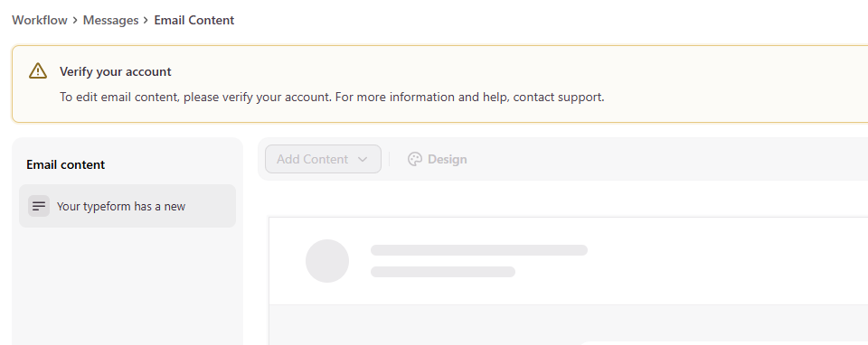Click chevron between Workflow and Messages

tap(75, 21)
